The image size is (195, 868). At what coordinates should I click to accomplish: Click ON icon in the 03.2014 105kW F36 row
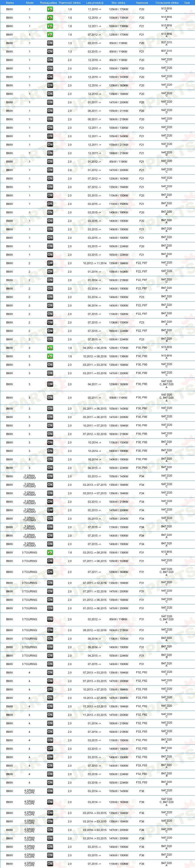click(50, 791)
